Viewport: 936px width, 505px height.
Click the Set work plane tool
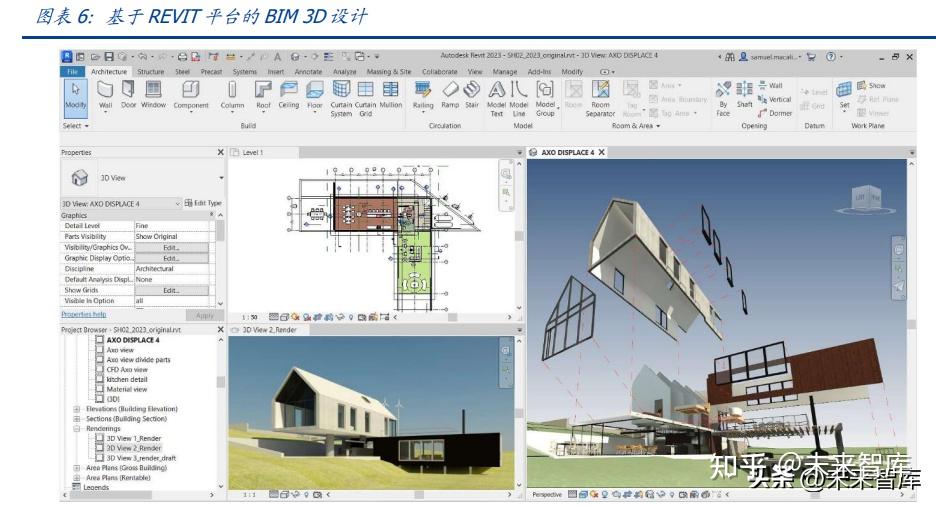coord(844,96)
